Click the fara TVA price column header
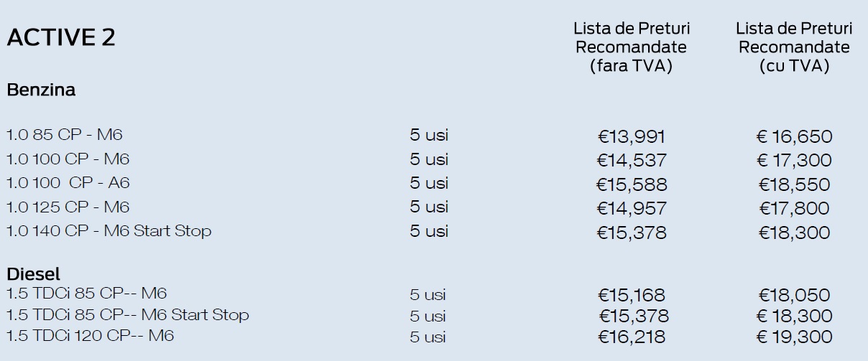 [631, 47]
